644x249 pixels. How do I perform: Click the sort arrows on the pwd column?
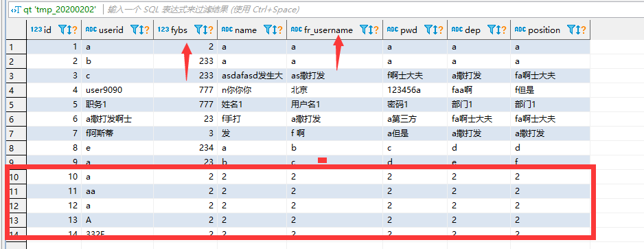click(x=435, y=30)
